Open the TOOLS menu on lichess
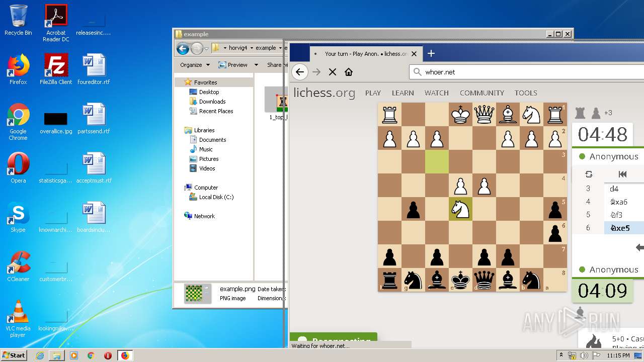Viewport: 644px width, 362px height. tap(526, 93)
